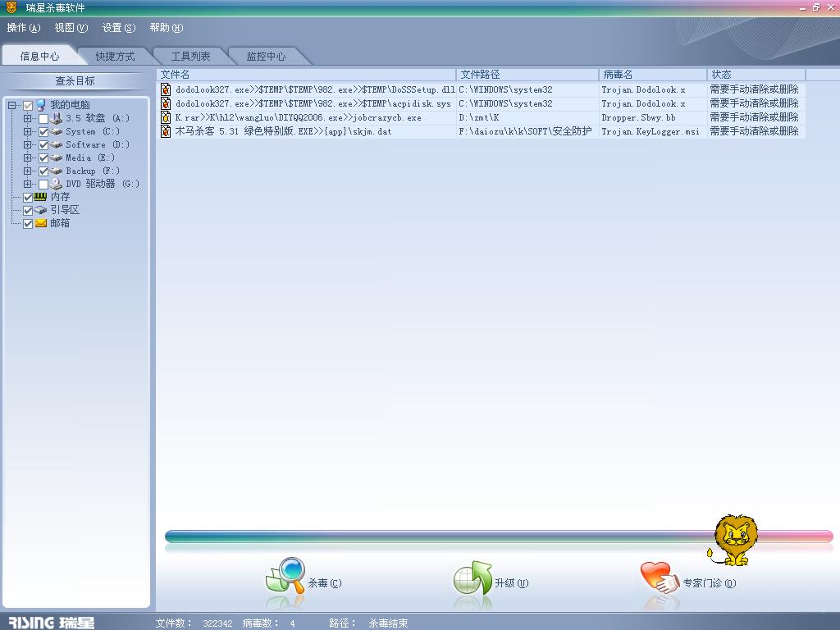Expand the System (C:) node
Image resolution: width=840 pixels, height=630 pixels.
[x=27, y=132]
